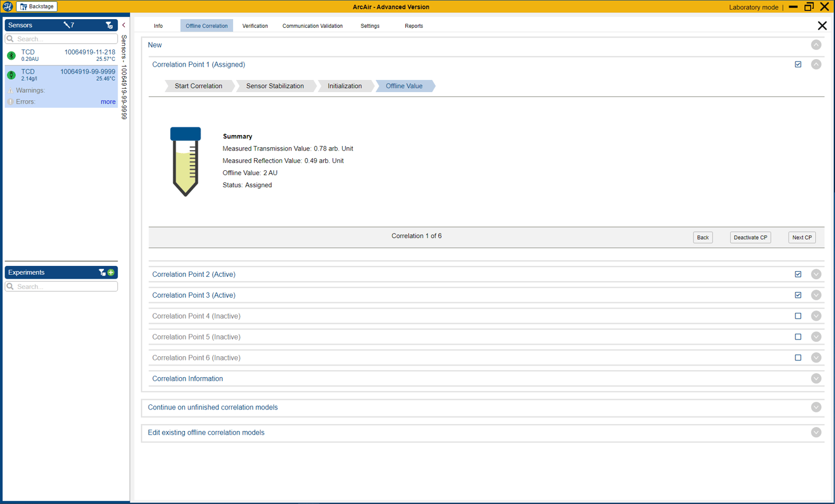This screenshot has width=835, height=504.
Task: Open the Communication Validation tab
Action: click(x=312, y=25)
